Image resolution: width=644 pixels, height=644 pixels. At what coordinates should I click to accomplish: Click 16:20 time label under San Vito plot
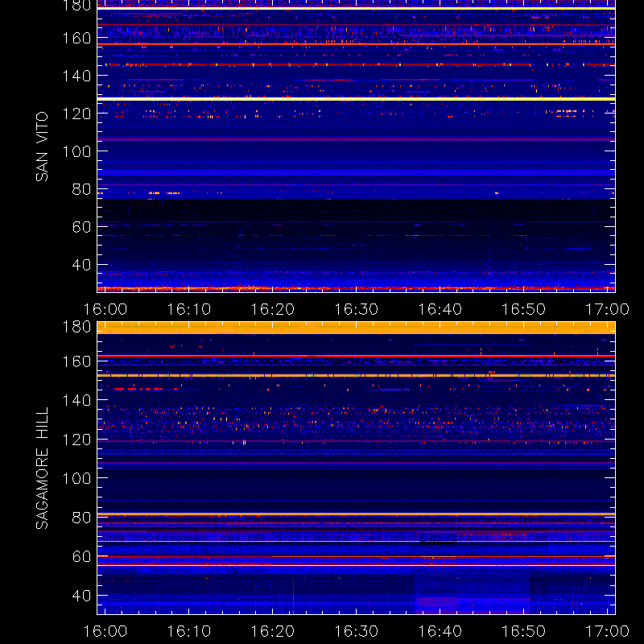(273, 309)
